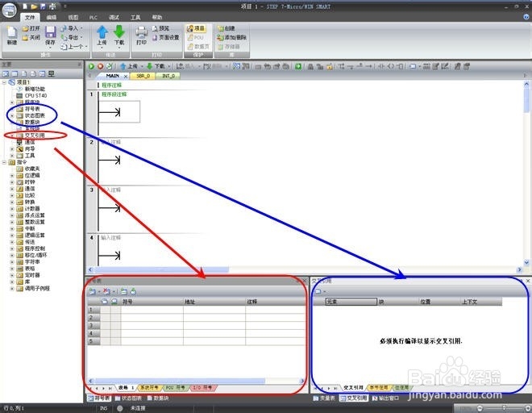This screenshot has width=532, height=413.
Task: Select CPU ST40 in project tree
Action: (x=35, y=96)
